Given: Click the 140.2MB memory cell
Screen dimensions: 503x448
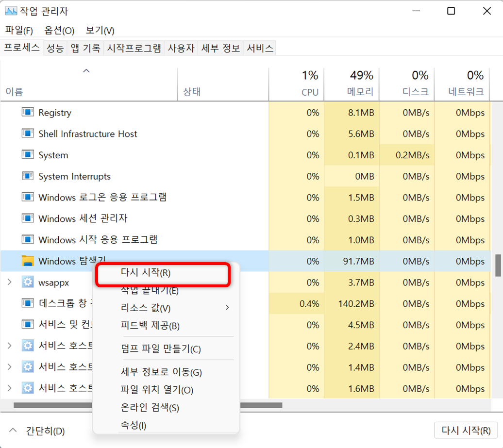Looking at the screenshot, I should [x=352, y=303].
